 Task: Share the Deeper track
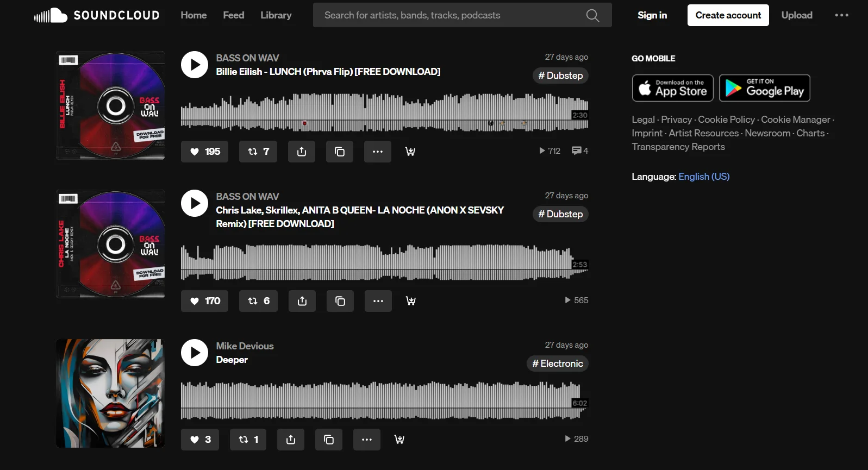click(x=291, y=440)
